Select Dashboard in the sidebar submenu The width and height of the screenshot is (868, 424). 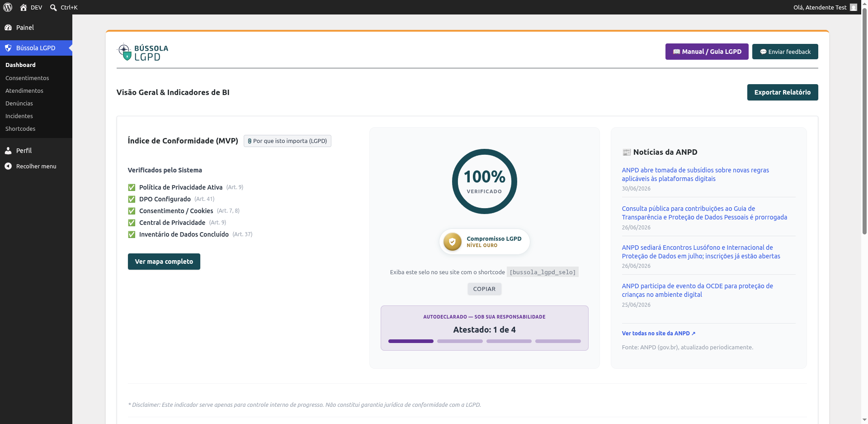(x=36, y=65)
